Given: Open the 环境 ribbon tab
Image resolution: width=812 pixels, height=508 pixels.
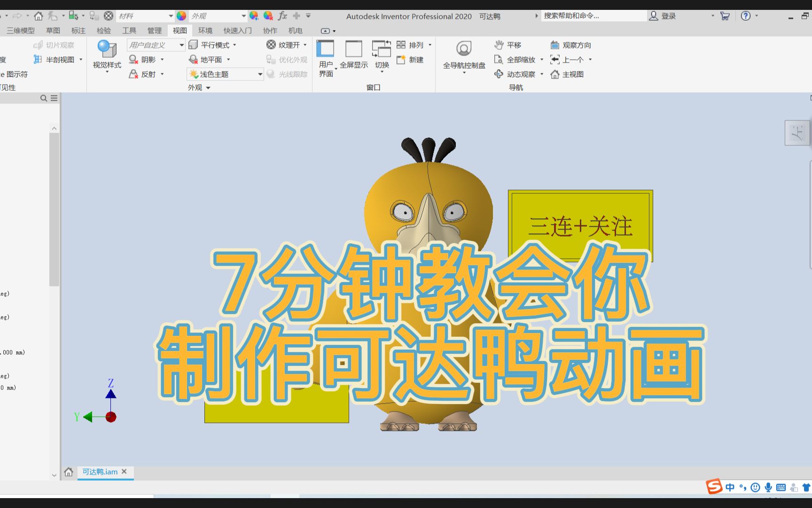Looking at the screenshot, I should click(206, 30).
